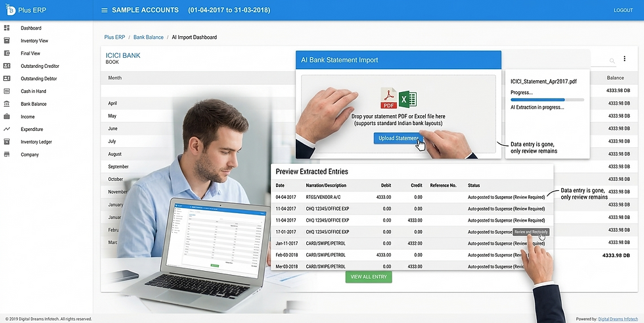Image resolution: width=644 pixels, height=323 pixels.
Task: Click the Excel file icon
Action: tap(408, 99)
